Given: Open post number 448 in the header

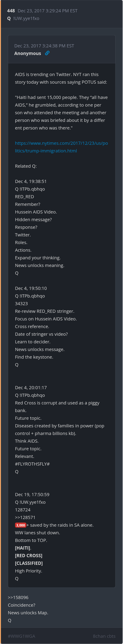Looking at the screenshot, I should (11, 11).
